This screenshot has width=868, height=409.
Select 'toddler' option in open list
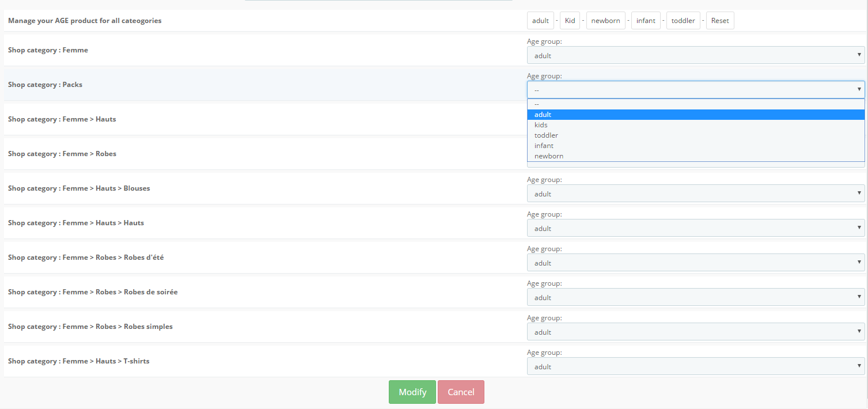696,135
